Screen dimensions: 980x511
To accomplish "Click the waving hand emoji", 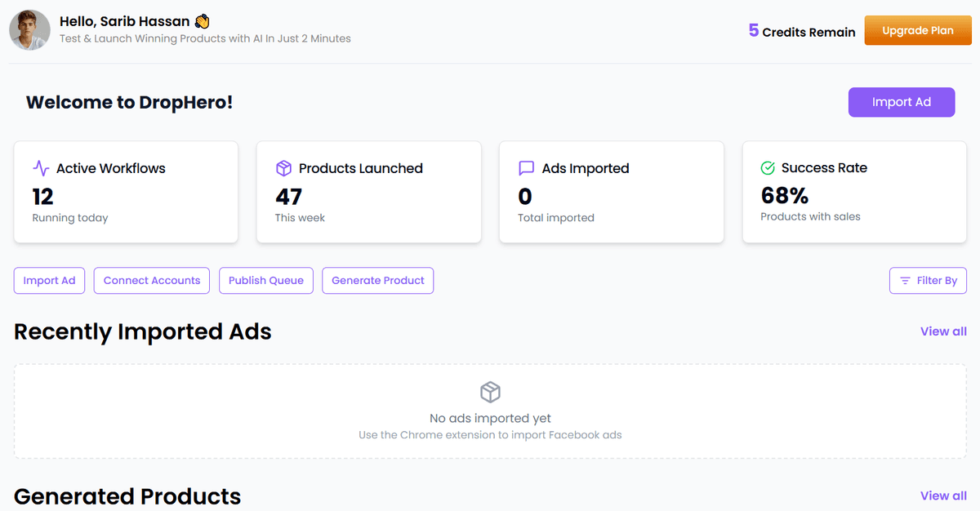I will click(203, 21).
